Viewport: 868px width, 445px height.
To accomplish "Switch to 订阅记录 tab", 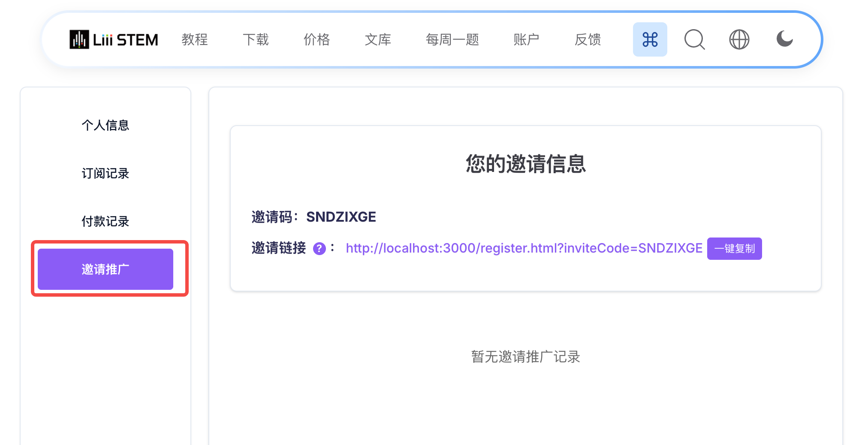I will 105,173.
